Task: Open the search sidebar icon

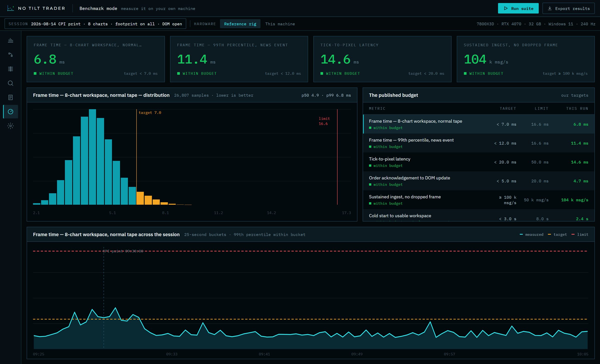Action: pyautogui.click(x=10, y=83)
